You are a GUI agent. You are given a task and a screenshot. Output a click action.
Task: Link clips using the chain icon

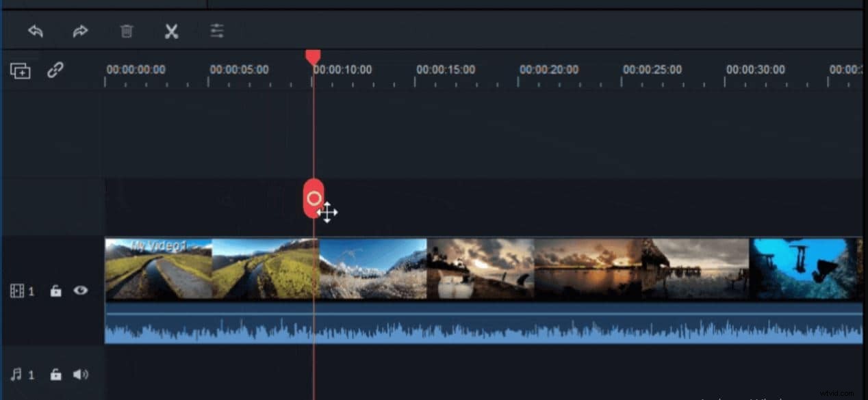(54, 70)
